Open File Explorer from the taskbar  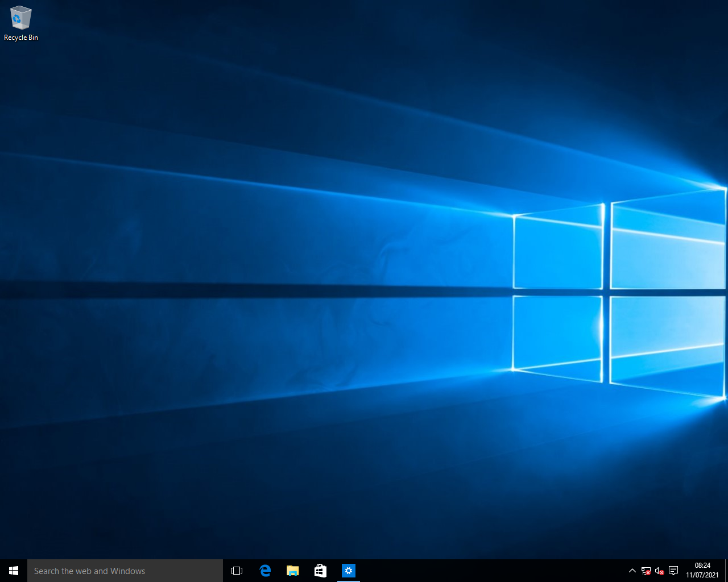coord(293,571)
